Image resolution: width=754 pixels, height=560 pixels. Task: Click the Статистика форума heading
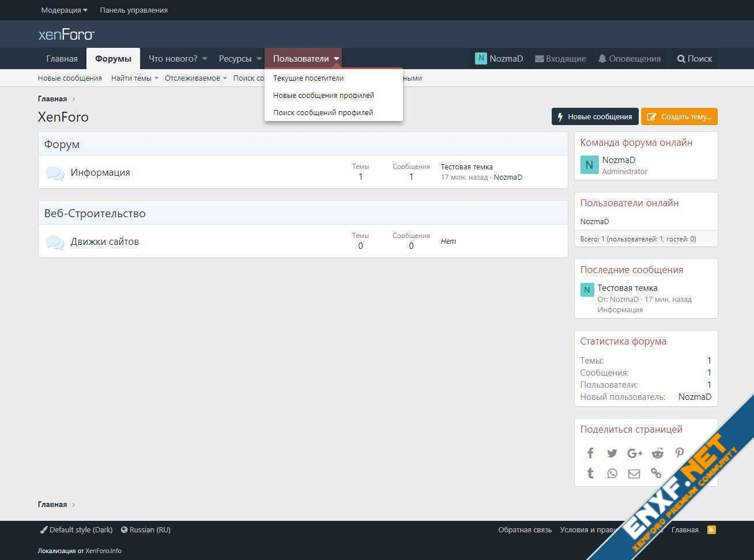623,341
